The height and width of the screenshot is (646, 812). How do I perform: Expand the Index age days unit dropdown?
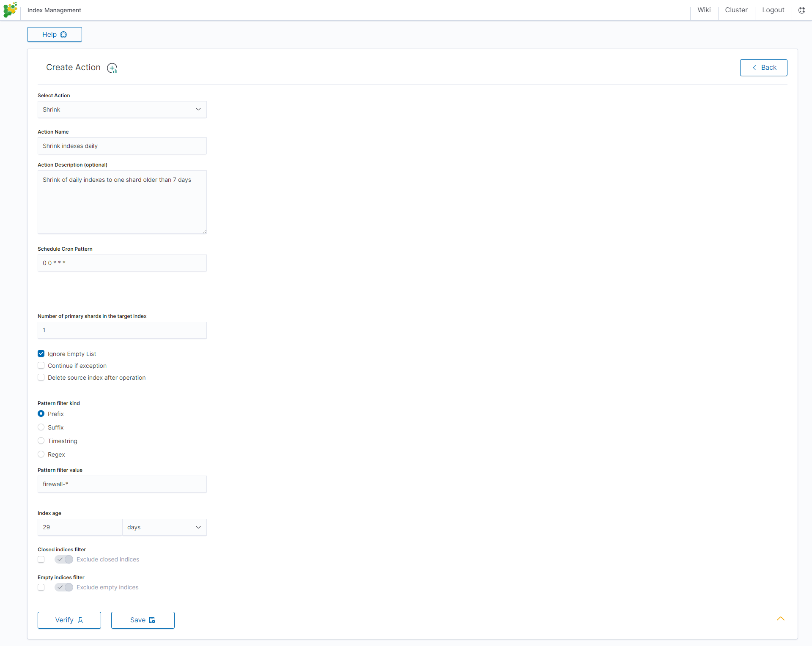pyautogui.click(x=165, y=527)
